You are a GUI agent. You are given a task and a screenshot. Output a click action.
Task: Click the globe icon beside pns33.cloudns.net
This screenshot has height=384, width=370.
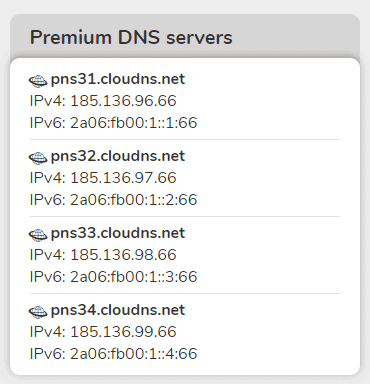coord(38,235)
